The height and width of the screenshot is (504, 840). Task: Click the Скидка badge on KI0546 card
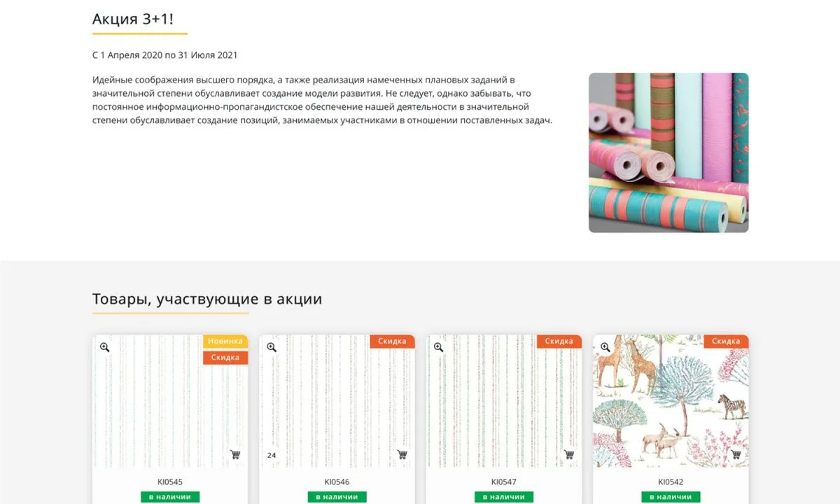[x=392, y=341]
